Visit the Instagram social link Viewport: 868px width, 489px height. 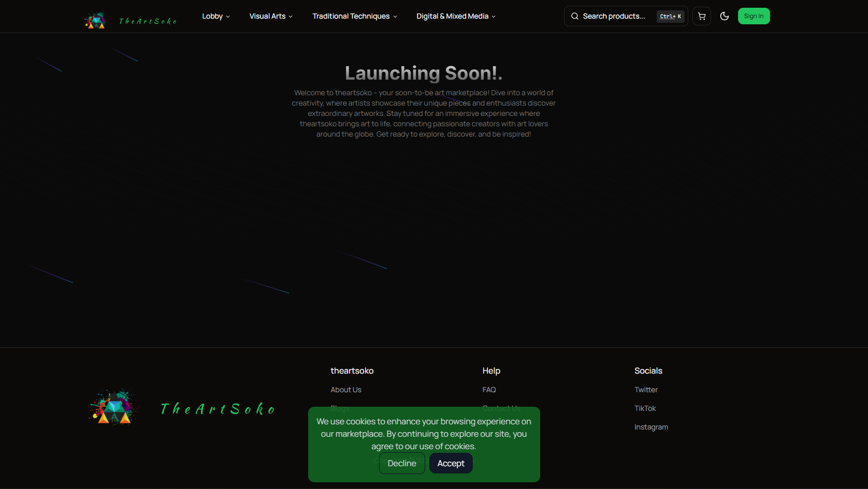tap(651, 427)
